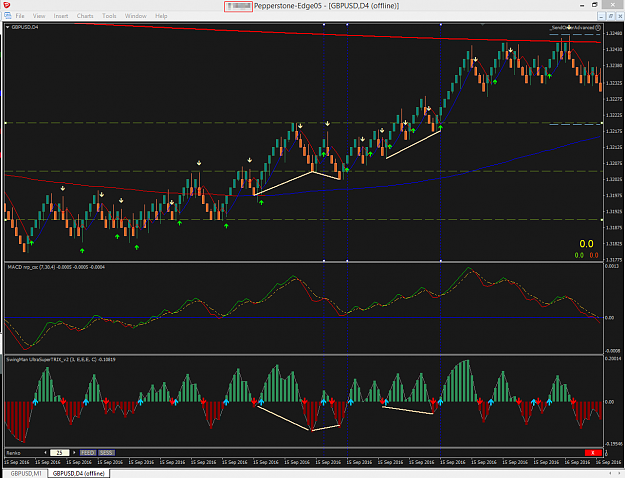
Task: Restore the inner chart window
Action: tap(611, 16)
